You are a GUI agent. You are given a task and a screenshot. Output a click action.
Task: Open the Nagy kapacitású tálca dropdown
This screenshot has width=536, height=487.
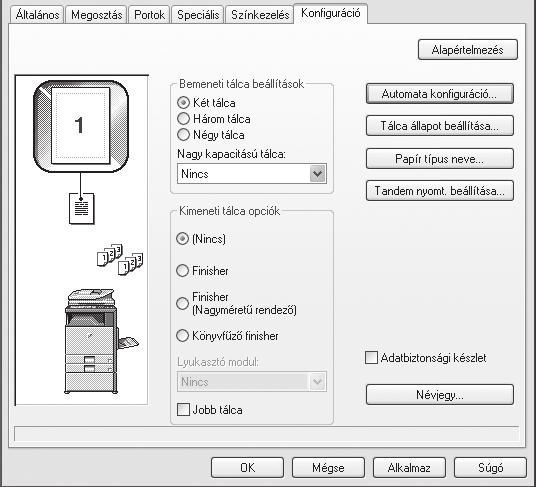252,174
